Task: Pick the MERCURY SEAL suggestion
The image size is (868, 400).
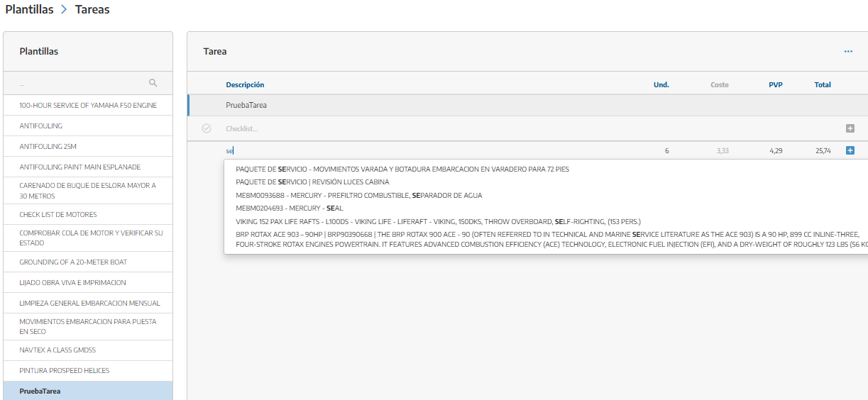Action: pyautogui.click(x=289, y=209)
